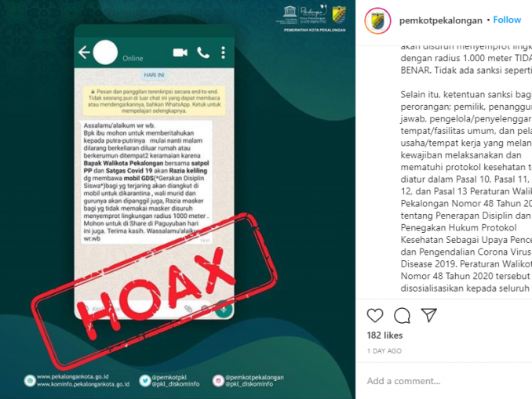Tap the back arrow in chat header
Image resolution: width=532 pixels, height=399 pixels.
(84, 53)
